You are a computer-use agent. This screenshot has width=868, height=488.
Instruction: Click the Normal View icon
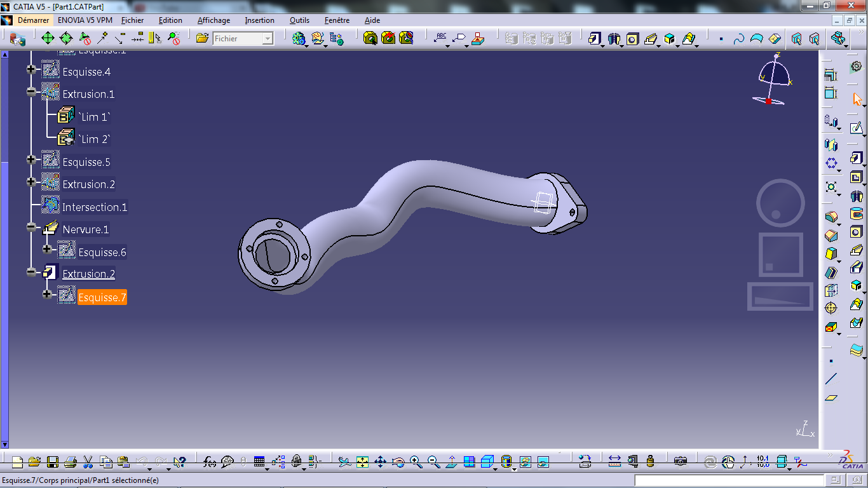point(451,462)
